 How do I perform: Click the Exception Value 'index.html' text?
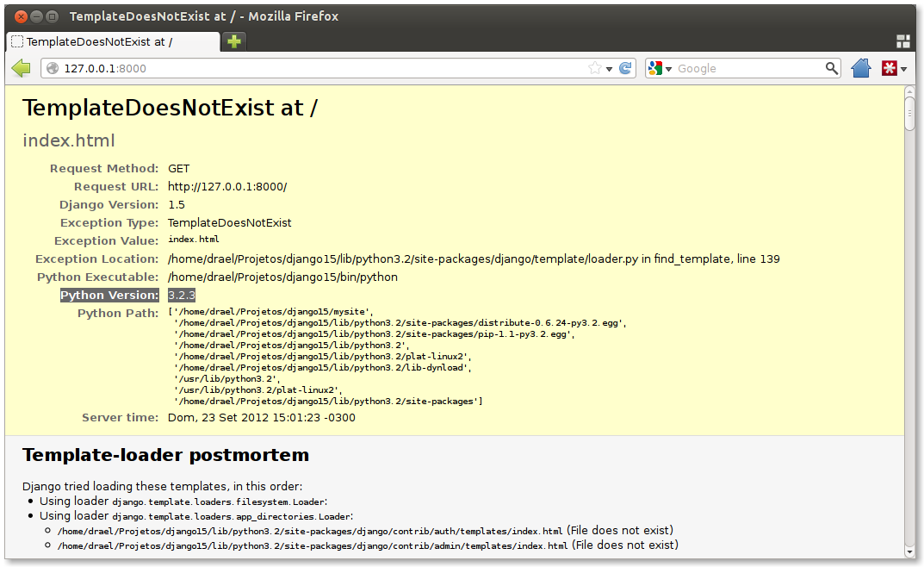point(193,240)
